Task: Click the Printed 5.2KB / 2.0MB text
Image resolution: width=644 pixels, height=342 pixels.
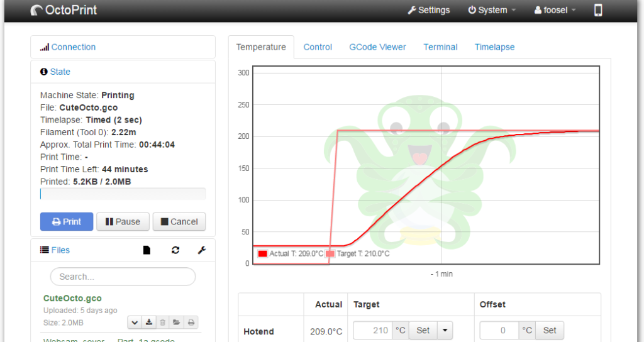Action: [86, 182]
